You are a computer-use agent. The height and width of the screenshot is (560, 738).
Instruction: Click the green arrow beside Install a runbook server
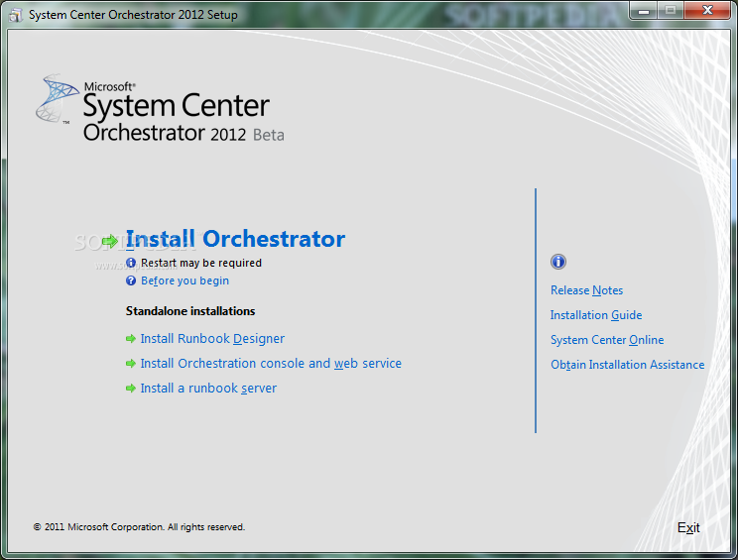coord(130,389)
